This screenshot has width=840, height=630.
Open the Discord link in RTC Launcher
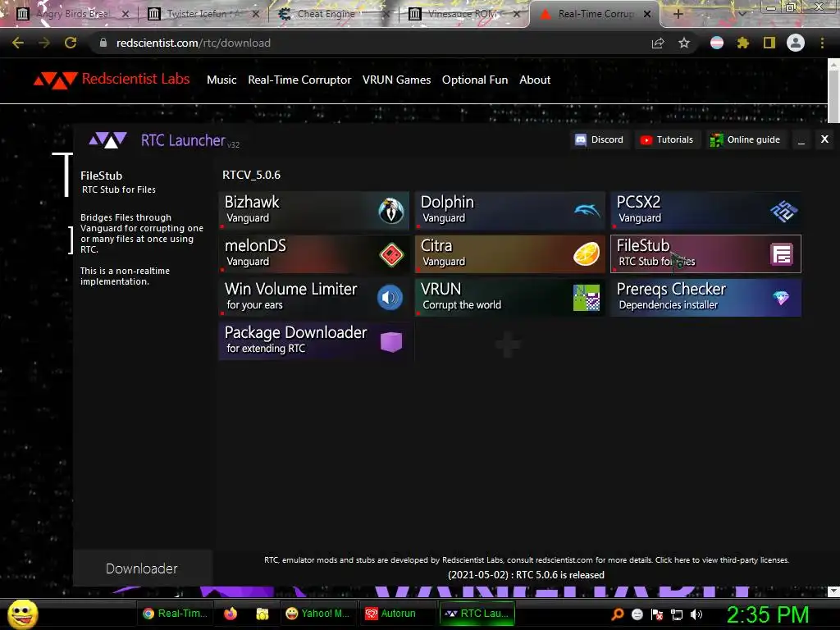click(x=599, y=139)
